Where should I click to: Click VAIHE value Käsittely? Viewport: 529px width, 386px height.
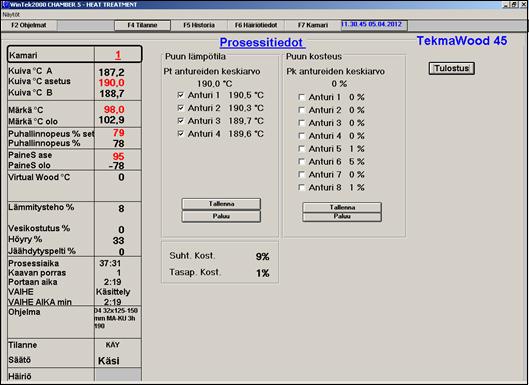pos(113,292)
